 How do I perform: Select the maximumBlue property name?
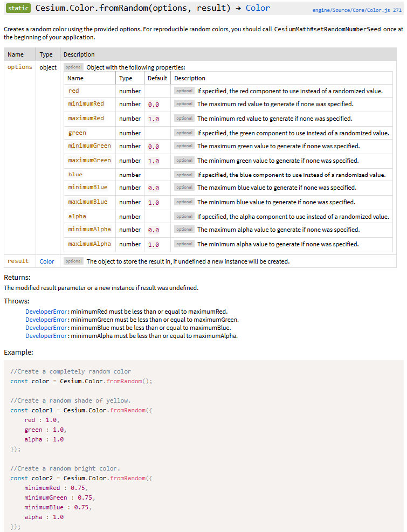(x=87, y=202)
